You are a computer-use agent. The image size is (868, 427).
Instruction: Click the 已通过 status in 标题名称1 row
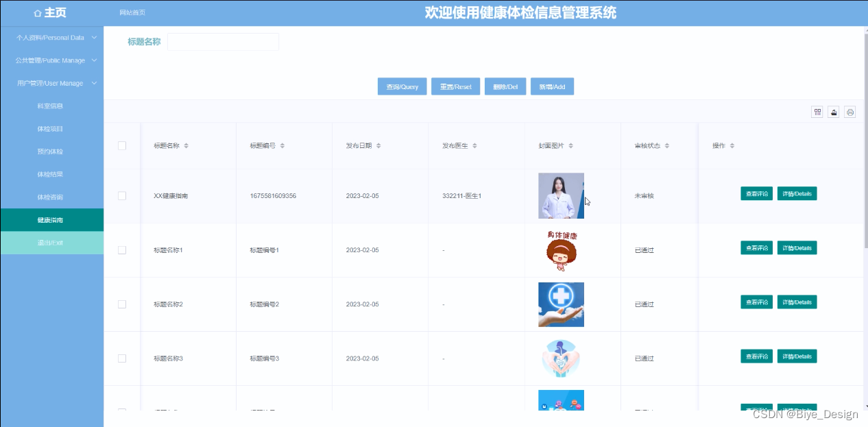[x=644, y=250]
